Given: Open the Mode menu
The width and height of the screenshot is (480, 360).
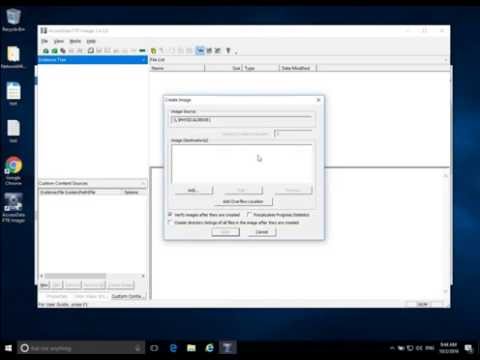Looking at the screenshot, I should coord(75,41).
